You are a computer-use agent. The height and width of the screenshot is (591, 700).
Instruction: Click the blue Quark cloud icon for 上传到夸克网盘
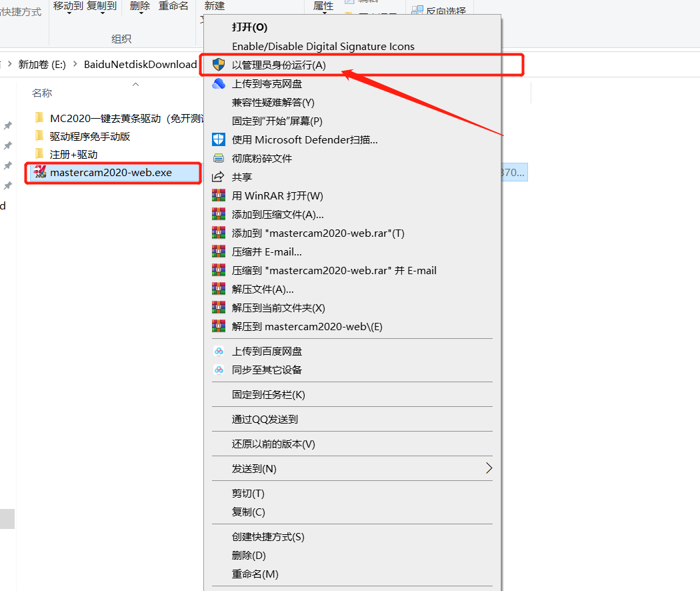pyautogui.click(x=219, y=83)
